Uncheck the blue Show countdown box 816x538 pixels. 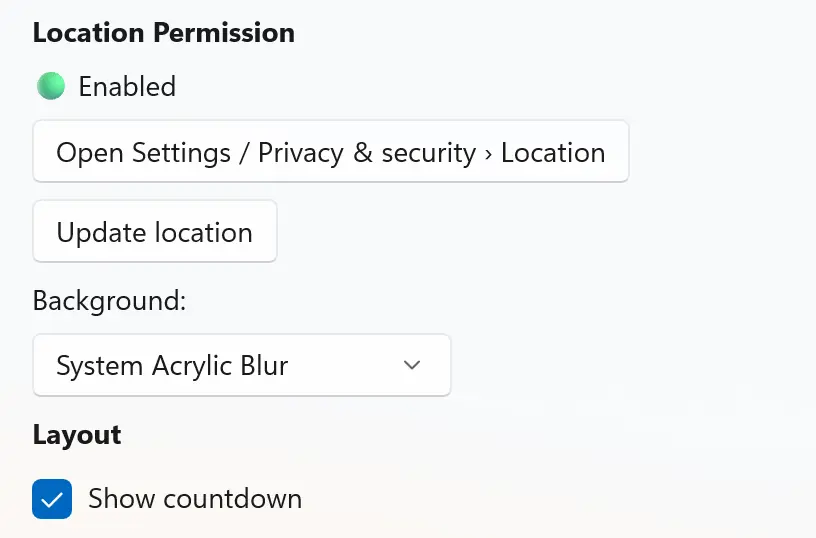pos(52,499)
